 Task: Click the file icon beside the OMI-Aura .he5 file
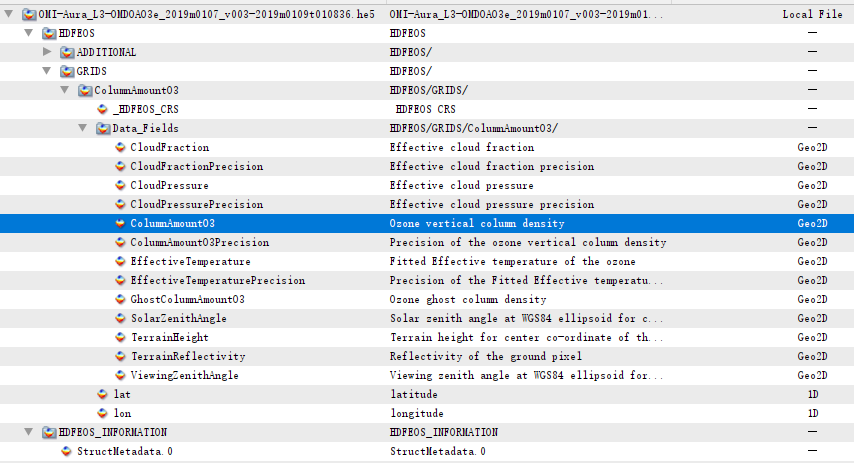pos(28,15)
